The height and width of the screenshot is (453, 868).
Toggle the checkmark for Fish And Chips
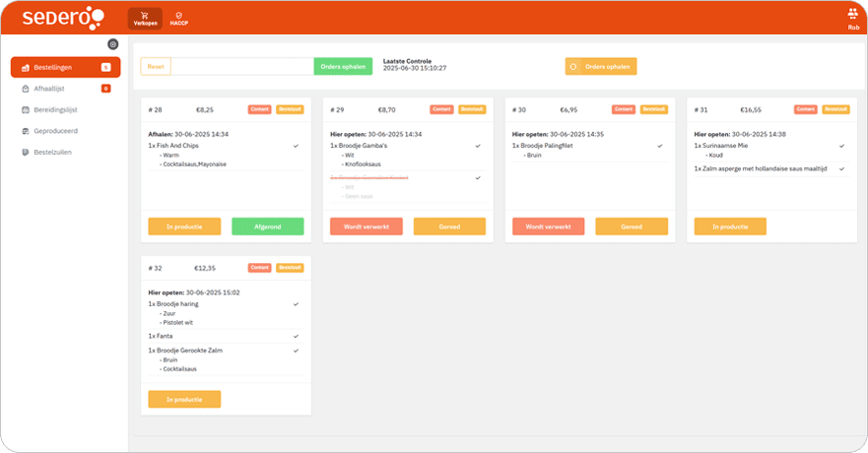click(296, 146)
